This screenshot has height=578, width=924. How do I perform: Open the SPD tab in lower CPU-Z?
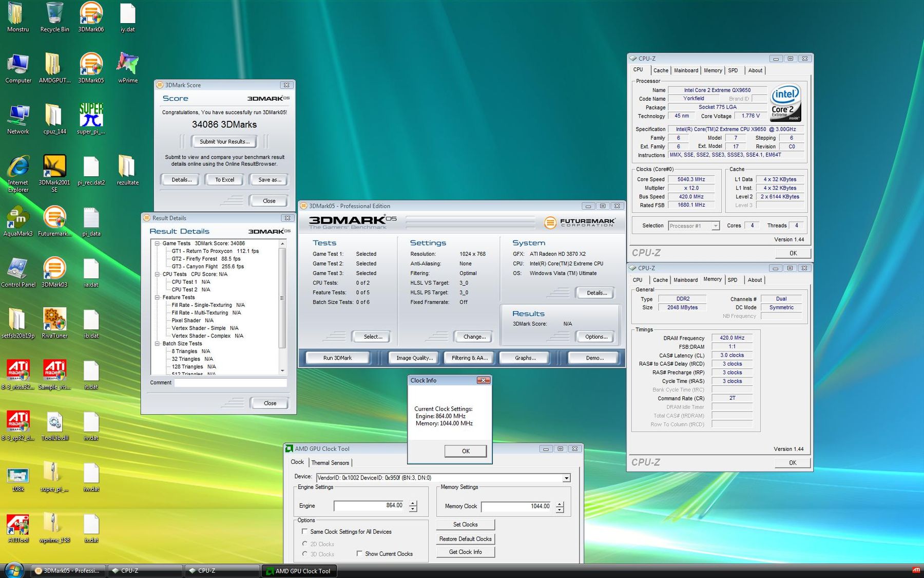(x=733, y=280)
